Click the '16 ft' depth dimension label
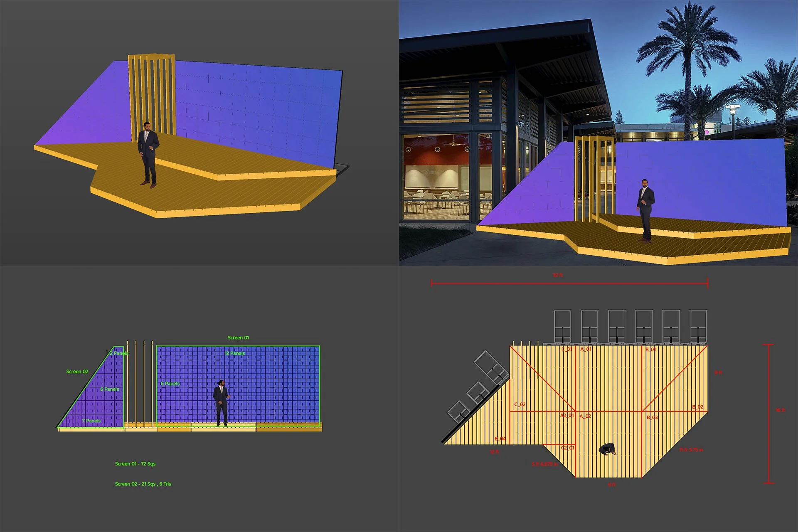 coord(780,410)
